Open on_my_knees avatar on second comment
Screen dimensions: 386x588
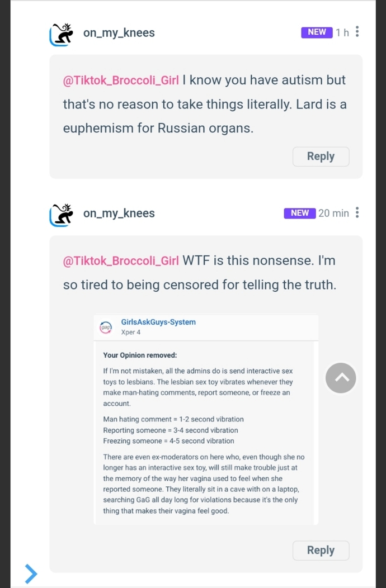pyautogui.click(x=60, y=215)
